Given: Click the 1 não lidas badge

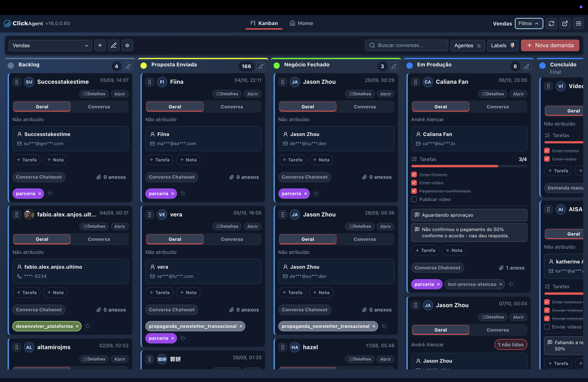Looking at the screenshot, I should tap(511, 345).
